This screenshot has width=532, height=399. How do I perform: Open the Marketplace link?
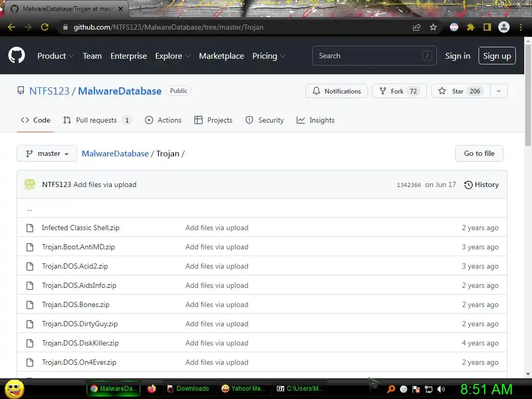click(x=221, y=56)
